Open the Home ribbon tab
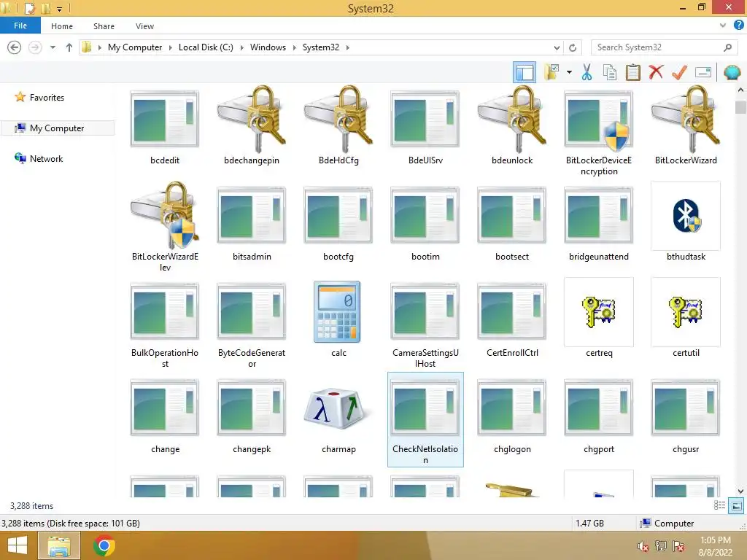The image size is (747, 560). click(x=62, y=26)
